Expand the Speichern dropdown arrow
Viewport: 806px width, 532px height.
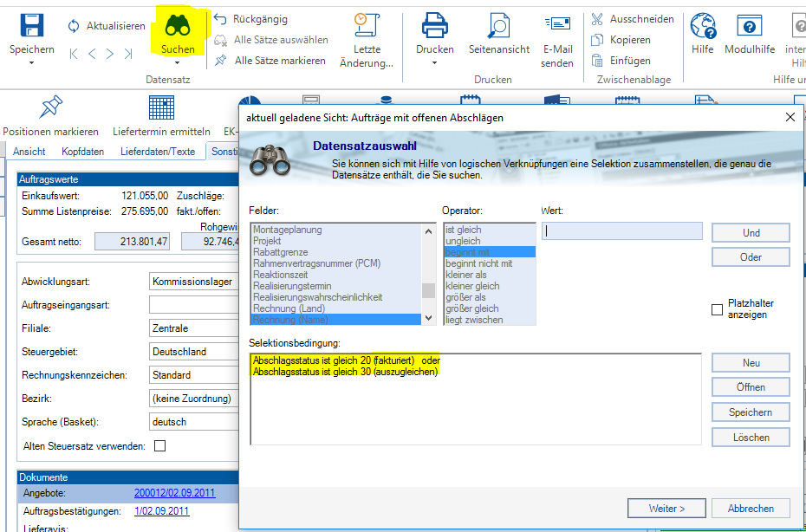[32, 62]
